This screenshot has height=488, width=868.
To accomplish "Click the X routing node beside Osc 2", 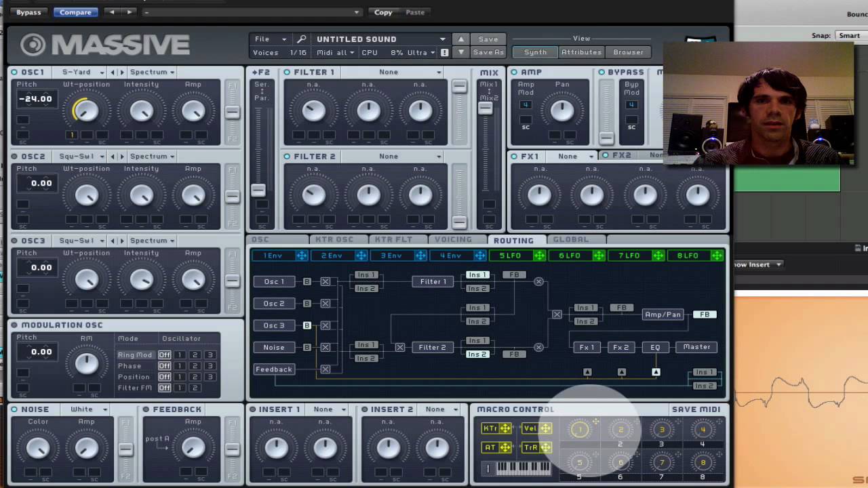I will click(325, 304).
